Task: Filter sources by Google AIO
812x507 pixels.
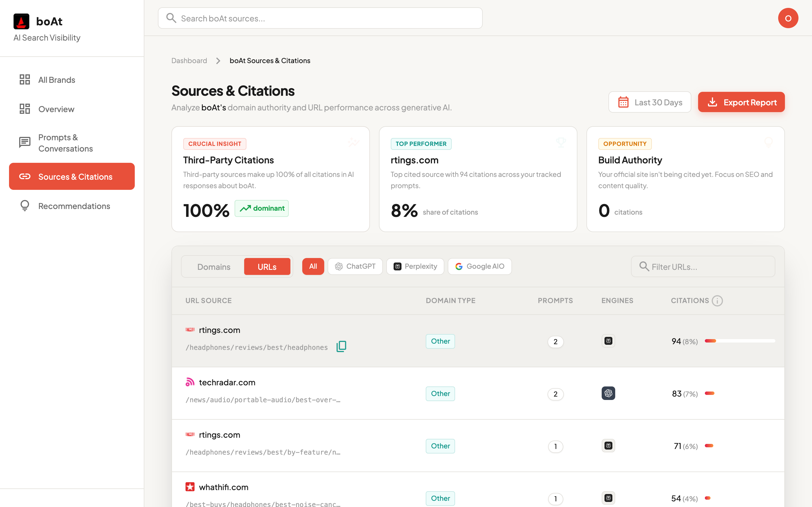Action: tap(480, 266)
